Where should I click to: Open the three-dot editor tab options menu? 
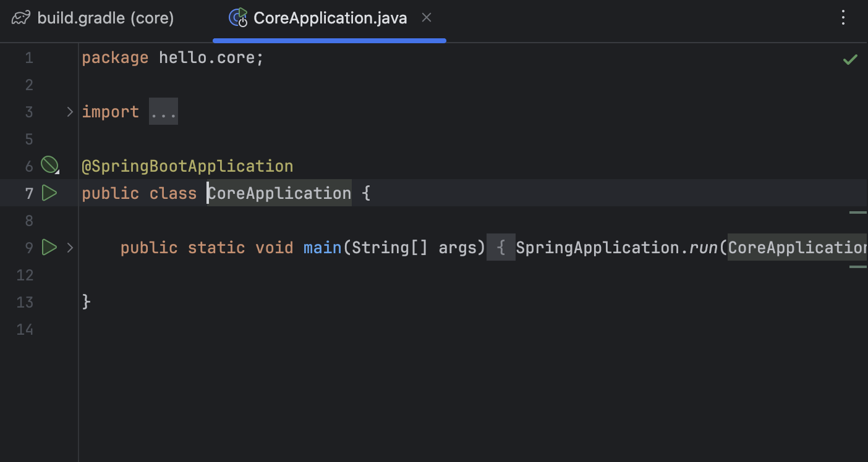pos(843,18)
